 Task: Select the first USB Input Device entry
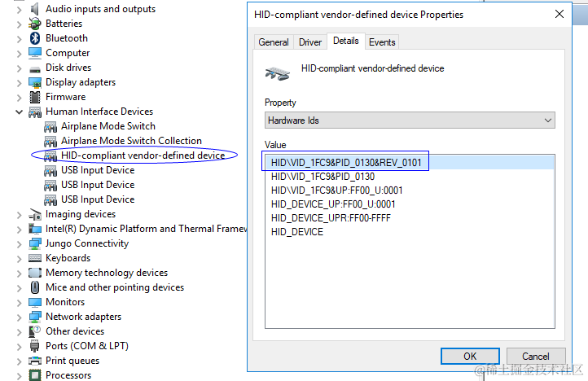pos(98,170)
